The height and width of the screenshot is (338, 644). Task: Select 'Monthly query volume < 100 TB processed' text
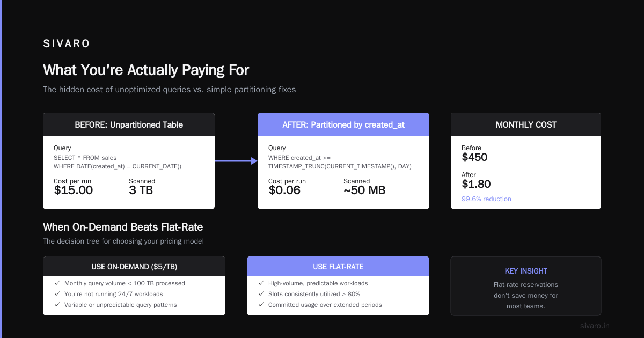coord(125,283)
